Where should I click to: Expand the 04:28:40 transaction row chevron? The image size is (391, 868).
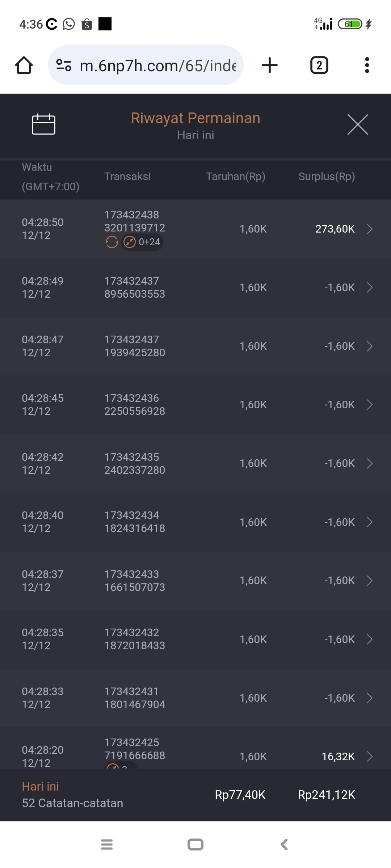[x=369, y=522]
